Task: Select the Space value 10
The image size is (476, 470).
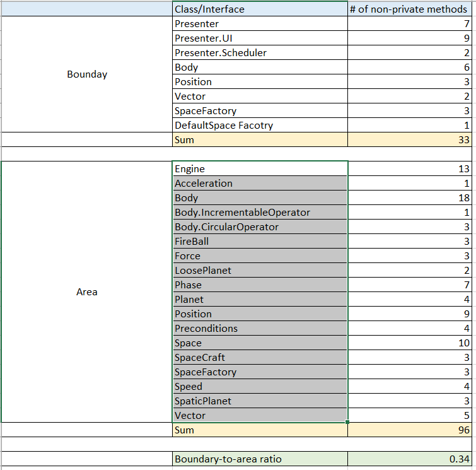Action: click(410, 343)
